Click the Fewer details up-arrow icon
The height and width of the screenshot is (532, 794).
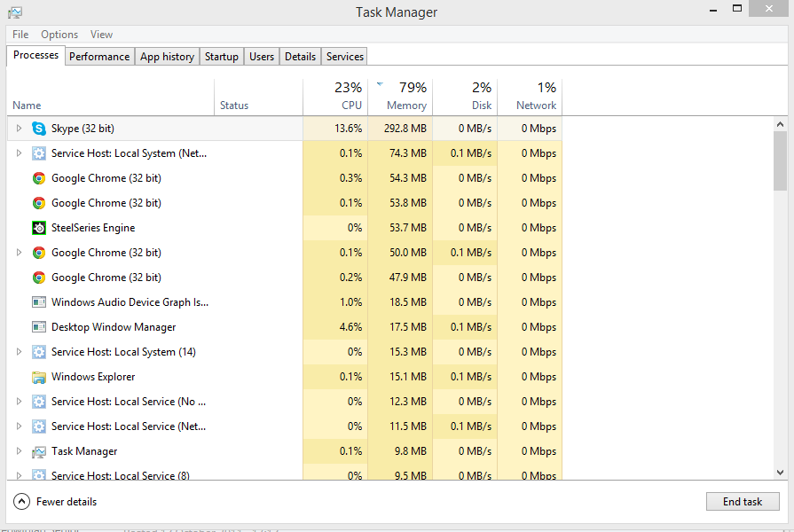coord(22,502)
